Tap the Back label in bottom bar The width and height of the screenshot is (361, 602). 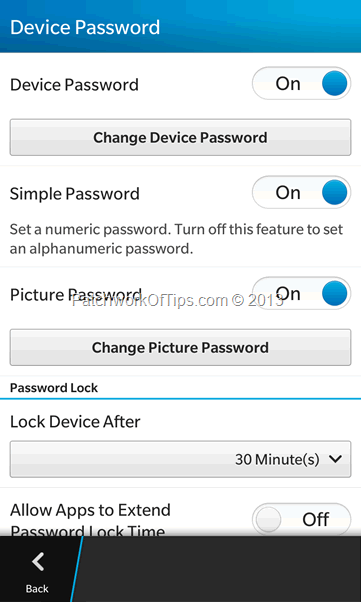click(x=37, y=589)
